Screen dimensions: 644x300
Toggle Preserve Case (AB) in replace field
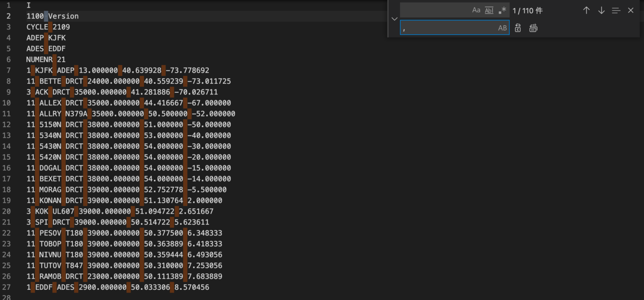(502, 28)
